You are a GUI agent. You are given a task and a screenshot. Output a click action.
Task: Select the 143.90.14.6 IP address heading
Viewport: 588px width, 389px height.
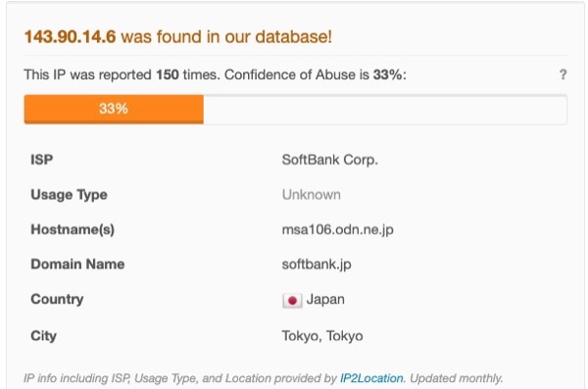point(71,37)
